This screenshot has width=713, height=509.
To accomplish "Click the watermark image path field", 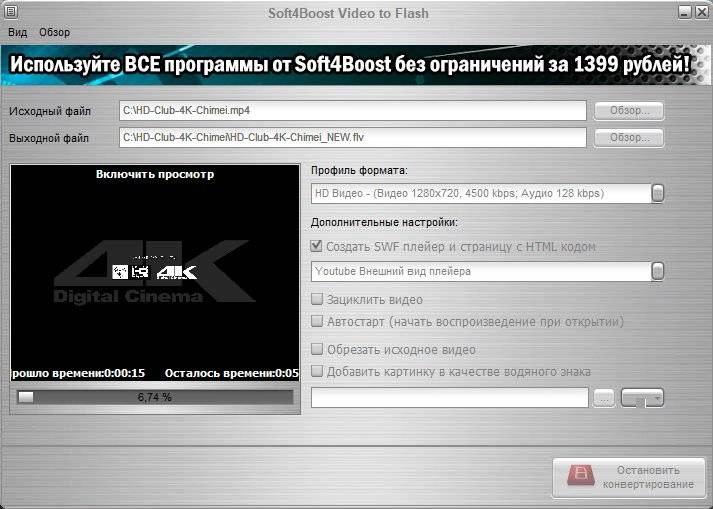I will click(x=450, y=398).
